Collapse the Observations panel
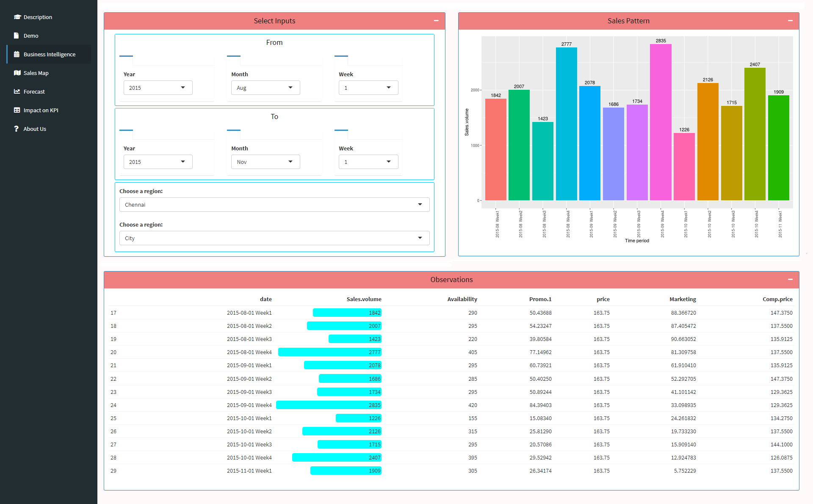Viewport: 813px width, 504px height. [790, 280]
